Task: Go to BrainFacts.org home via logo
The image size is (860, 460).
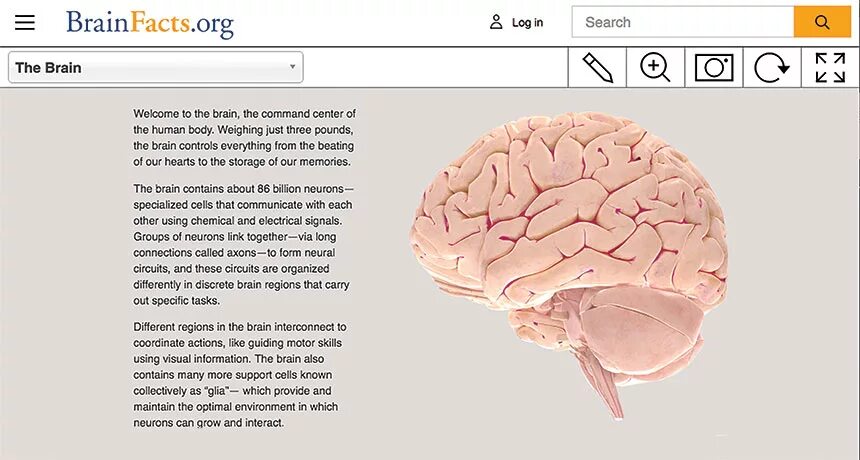Action: pyautogui.click(x=150, y=24)
